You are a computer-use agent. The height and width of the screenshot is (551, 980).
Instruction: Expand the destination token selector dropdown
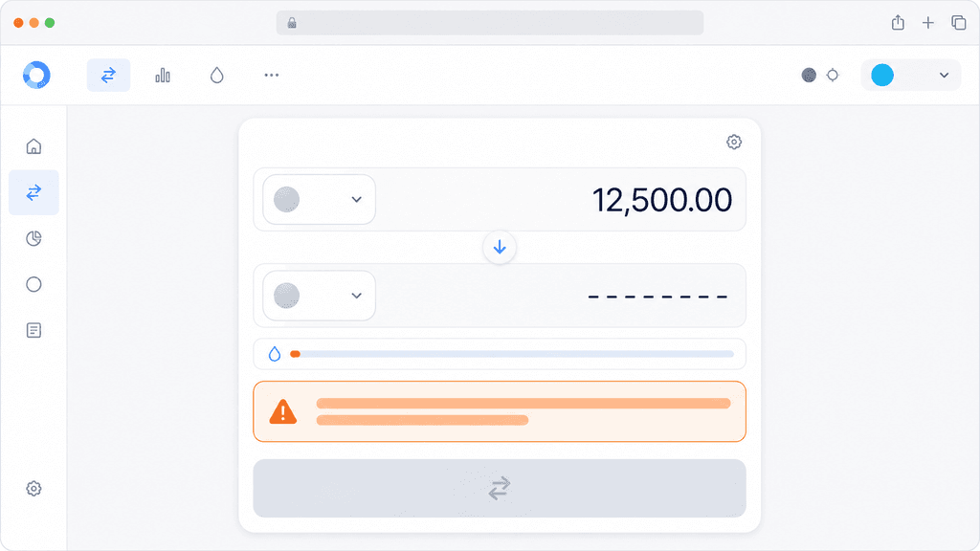pos(319,296)
